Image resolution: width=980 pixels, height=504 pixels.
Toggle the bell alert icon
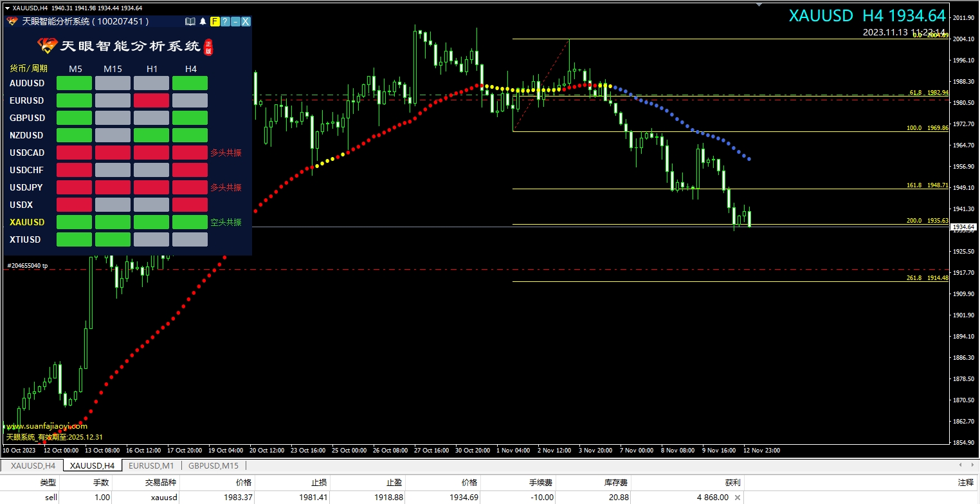203,21
